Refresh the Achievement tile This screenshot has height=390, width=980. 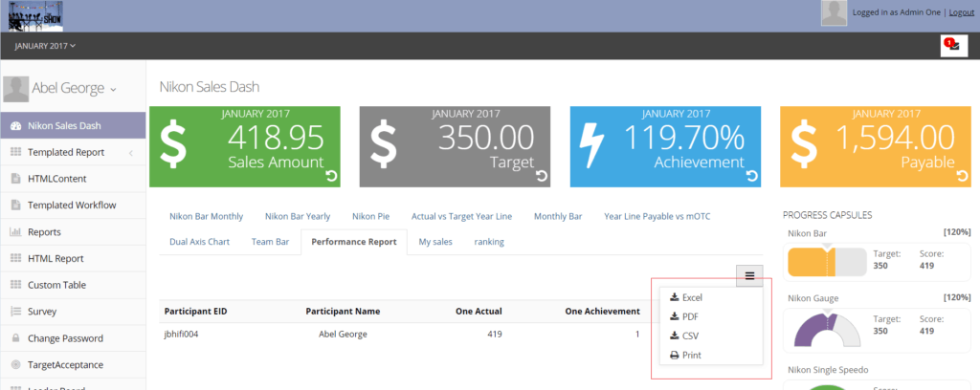752,177
